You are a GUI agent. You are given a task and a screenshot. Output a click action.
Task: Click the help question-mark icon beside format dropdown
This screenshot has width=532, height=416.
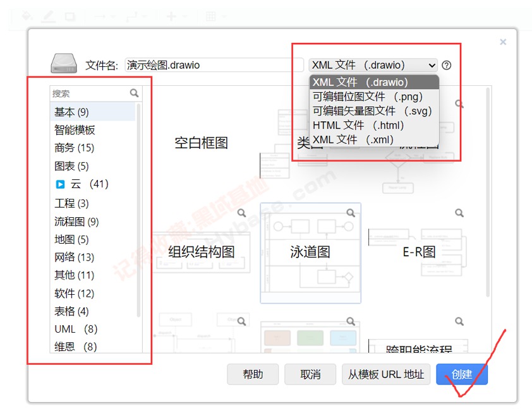(x=447, y=65)
